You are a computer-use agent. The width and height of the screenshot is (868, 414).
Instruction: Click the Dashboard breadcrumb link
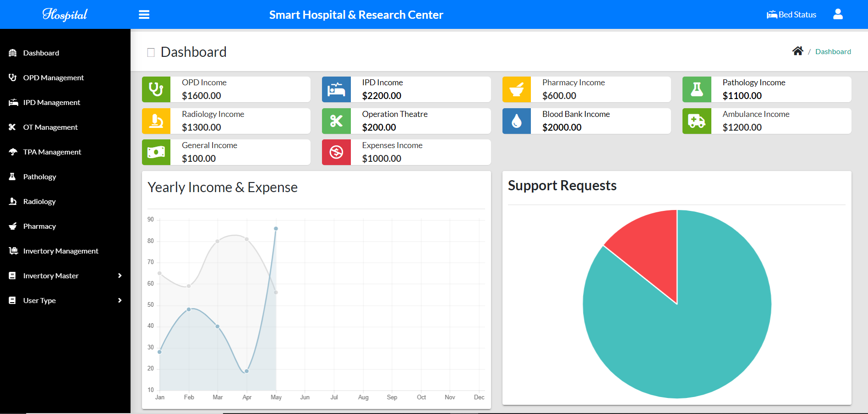click(833, 51)
